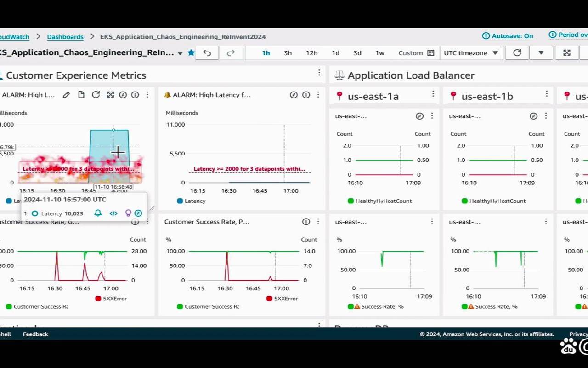Image resolution: width=588 pixels, height=368 pixels.
Task: Click the lightbulb icon in the Latency tooltip
Action: pos(128,213)
